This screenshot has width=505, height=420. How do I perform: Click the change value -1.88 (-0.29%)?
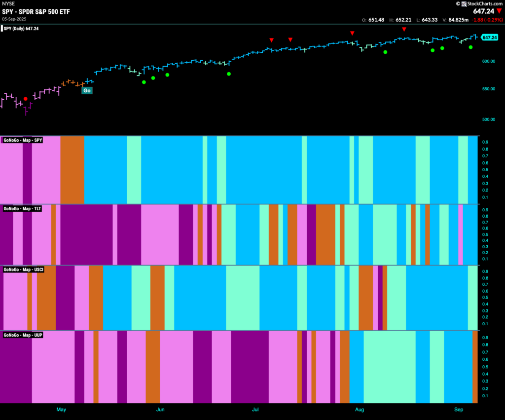[487, 20]
